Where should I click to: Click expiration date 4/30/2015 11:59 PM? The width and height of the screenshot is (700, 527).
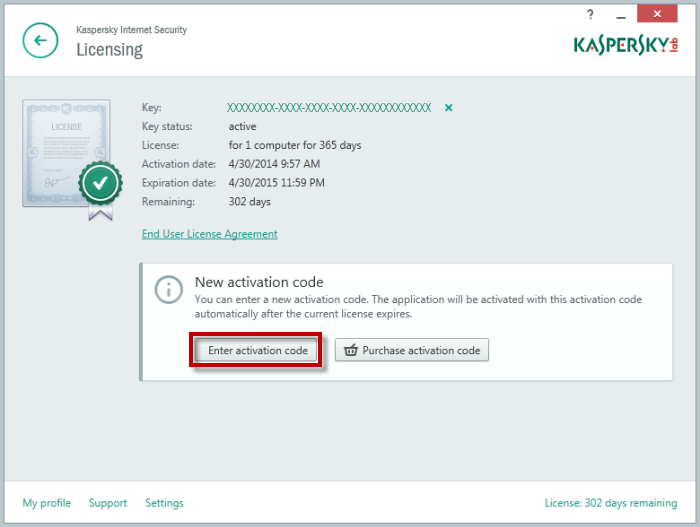tap(276, 183)
